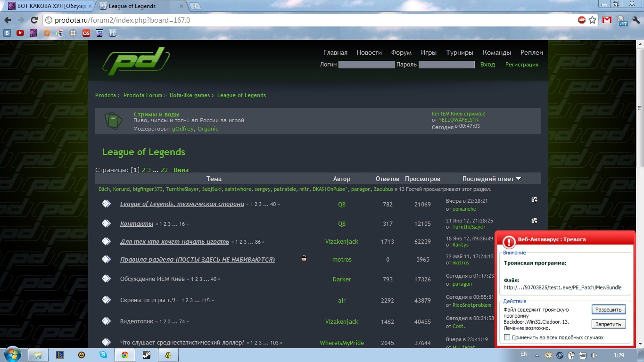Focus the Пароль input field
The height and width of the screenshot is (362, 644).
click(x=446, y=65)
